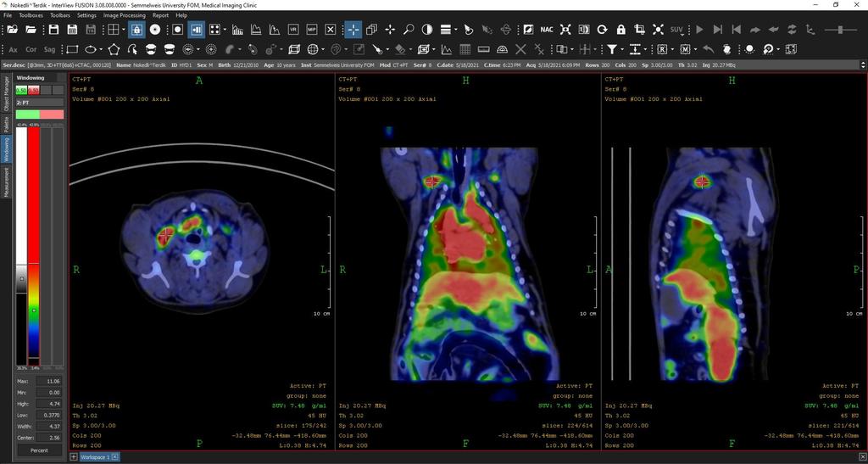Step to previous frame
The image size is (868, 464).
pos(737,30)
